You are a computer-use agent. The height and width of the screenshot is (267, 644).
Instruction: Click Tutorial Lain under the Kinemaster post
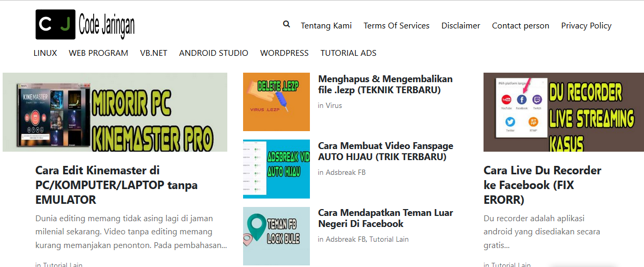tap(63, 264)
